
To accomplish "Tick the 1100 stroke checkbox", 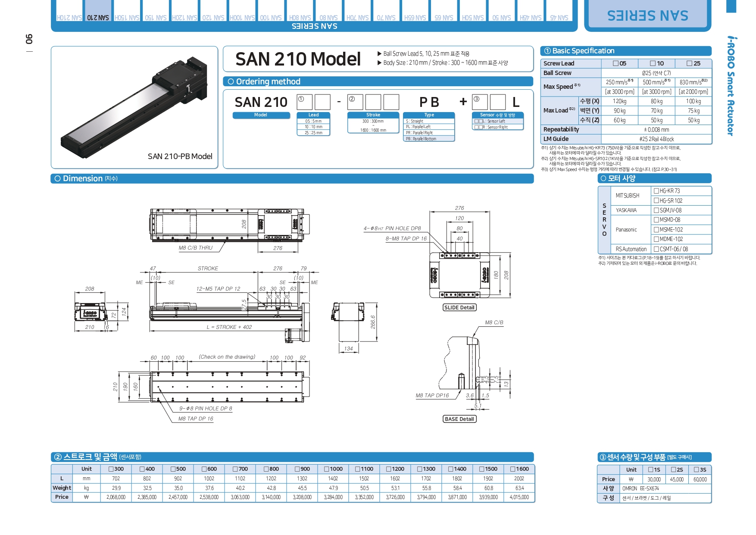I will 357,469.
